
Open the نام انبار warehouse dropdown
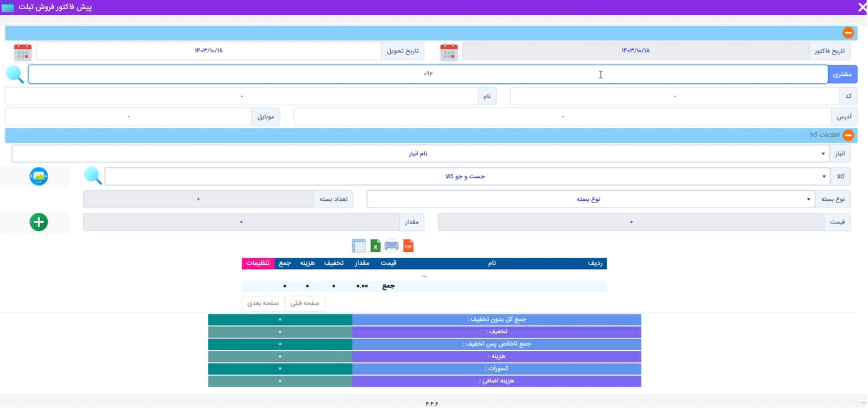[x=420, y=154]
